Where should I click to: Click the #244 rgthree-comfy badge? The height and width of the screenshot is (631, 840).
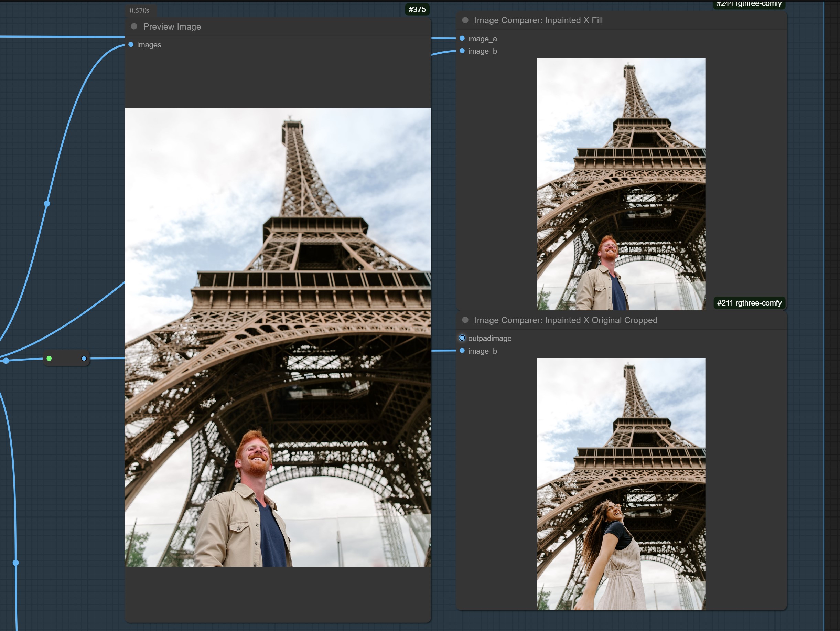tap(749, 4)
